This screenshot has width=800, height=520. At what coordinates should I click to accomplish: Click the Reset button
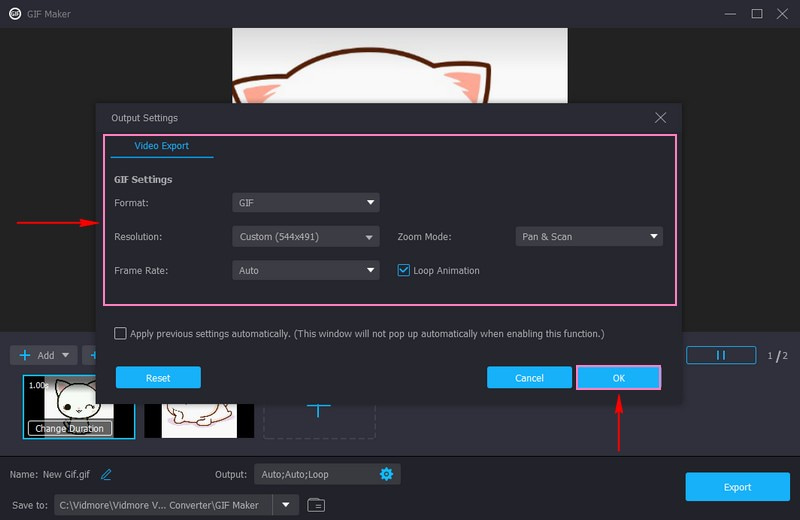(x=158, y=378)
